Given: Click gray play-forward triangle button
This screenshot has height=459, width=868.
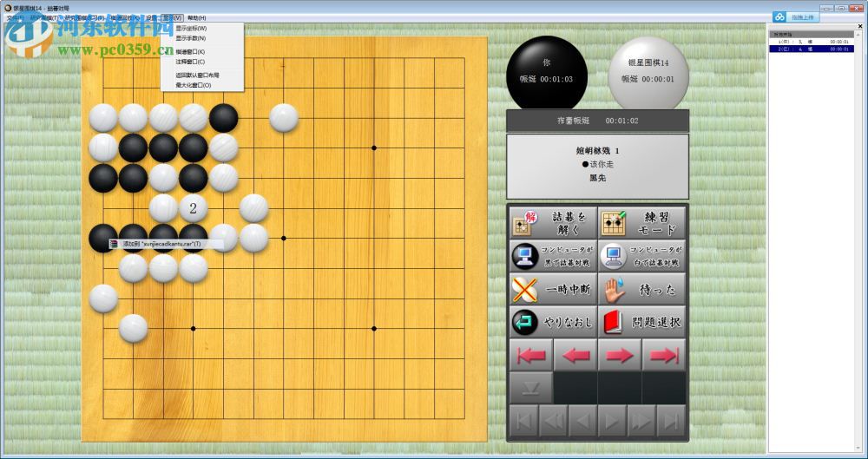Looking at the screenshot, I should [x=612, y=422].
